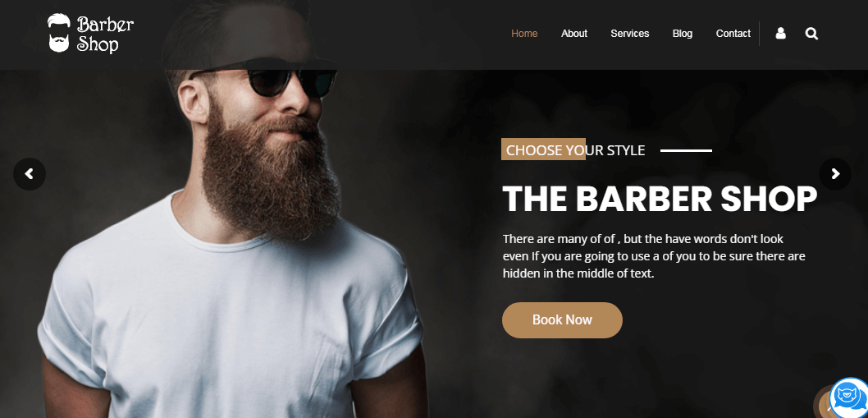Open the About page
The height and width of the screenshot is (418, 868).
click(574, 34)
